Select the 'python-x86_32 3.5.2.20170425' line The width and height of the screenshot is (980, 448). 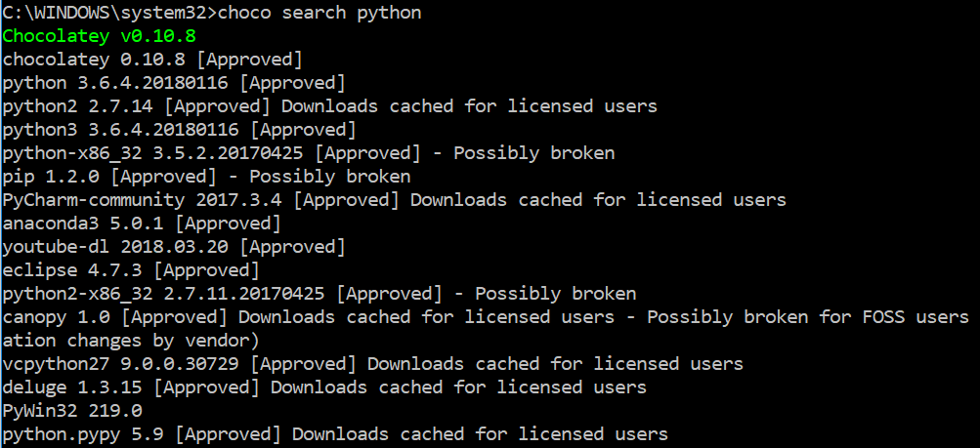309,153
